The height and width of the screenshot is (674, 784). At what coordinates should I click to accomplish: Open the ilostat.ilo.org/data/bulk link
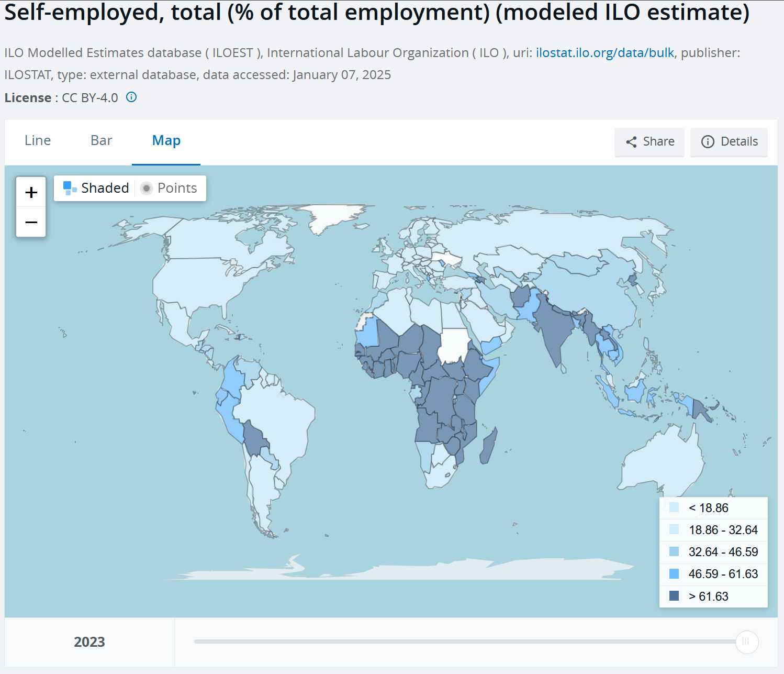click(604, 53)
